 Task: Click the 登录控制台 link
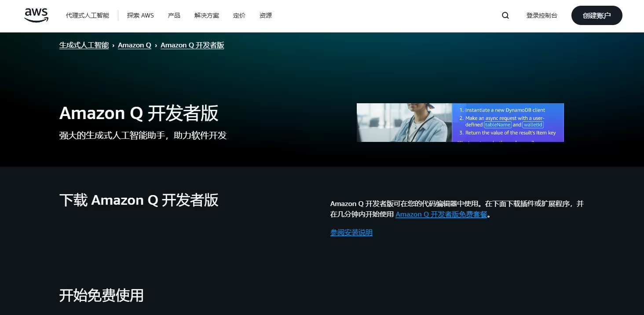[542, 15]
